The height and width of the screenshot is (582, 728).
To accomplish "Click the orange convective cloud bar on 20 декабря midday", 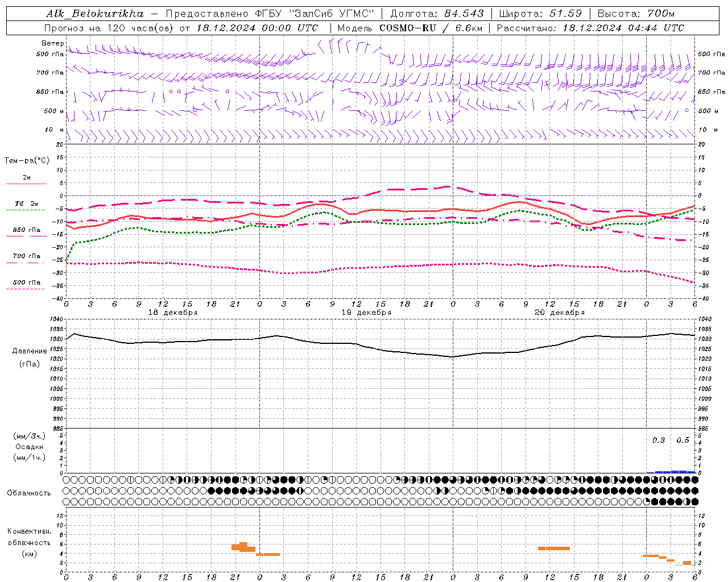I will click(554, 548).
